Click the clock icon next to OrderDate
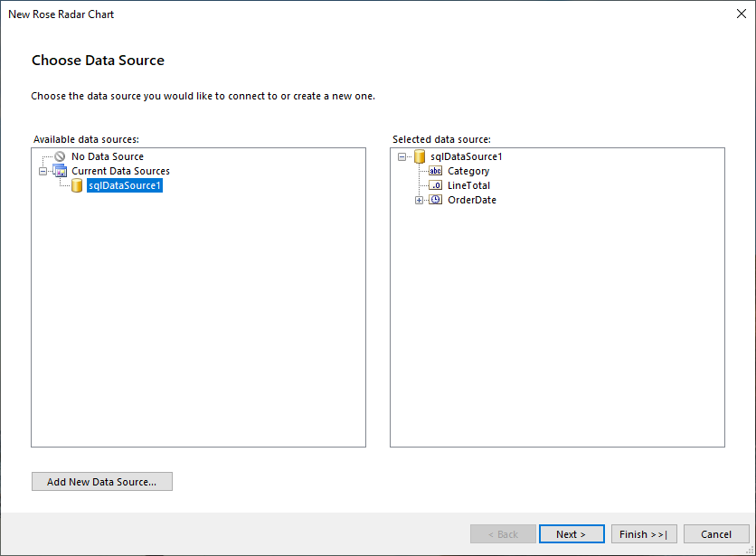The height and width of the screenshot is (556, 756). tap(435, 200)
